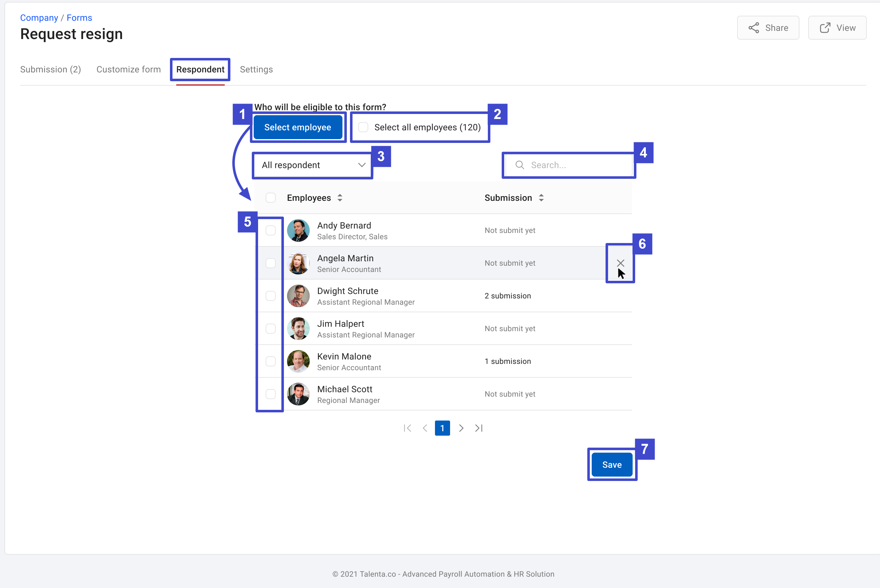This screenshot has width=880, height=588.
Task: Click the magnifier icon in the search box
Action: point(520,165)
